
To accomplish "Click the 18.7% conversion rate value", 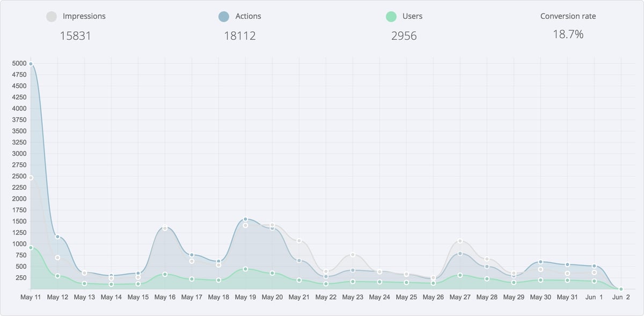I will point(568,34).
